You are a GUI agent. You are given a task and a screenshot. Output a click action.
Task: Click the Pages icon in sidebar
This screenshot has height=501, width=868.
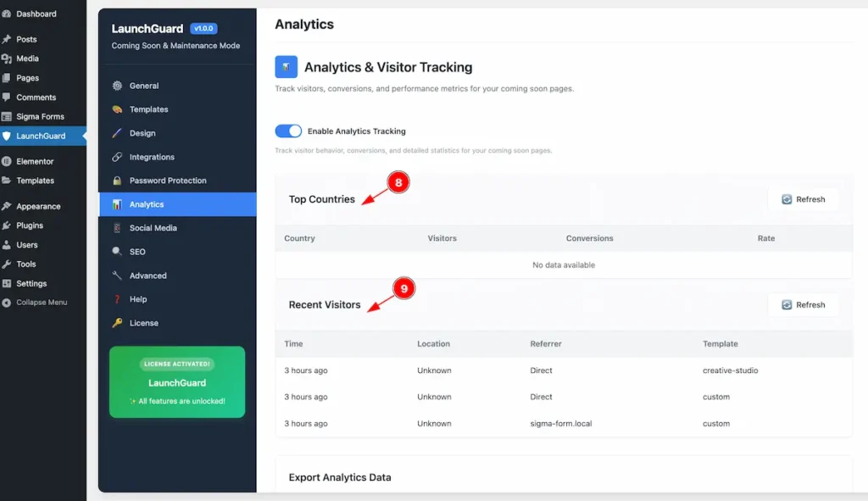7,78
